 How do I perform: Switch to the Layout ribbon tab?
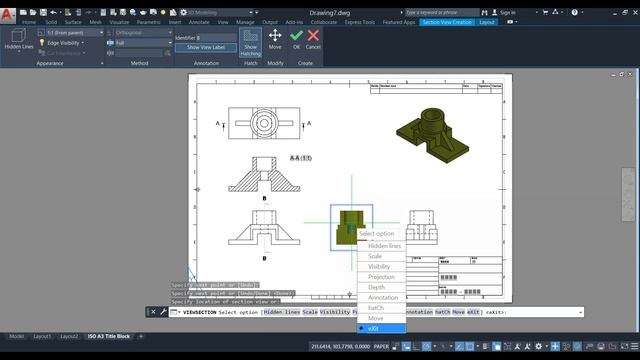[487, 22]
